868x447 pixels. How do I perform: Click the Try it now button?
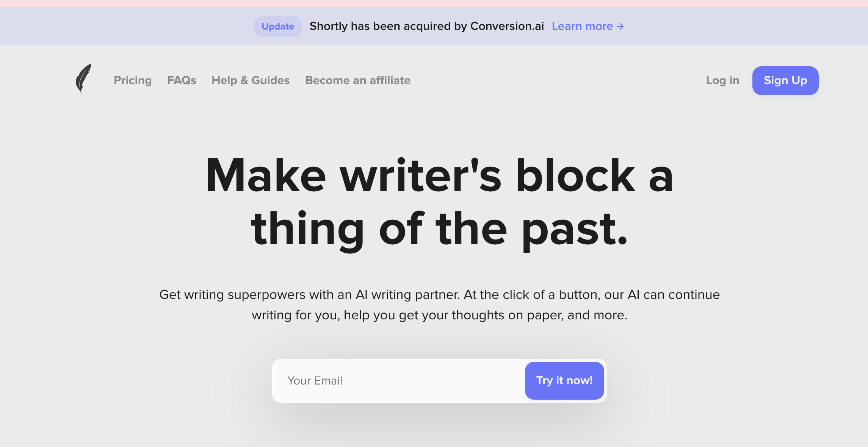(x=564, y=380)
